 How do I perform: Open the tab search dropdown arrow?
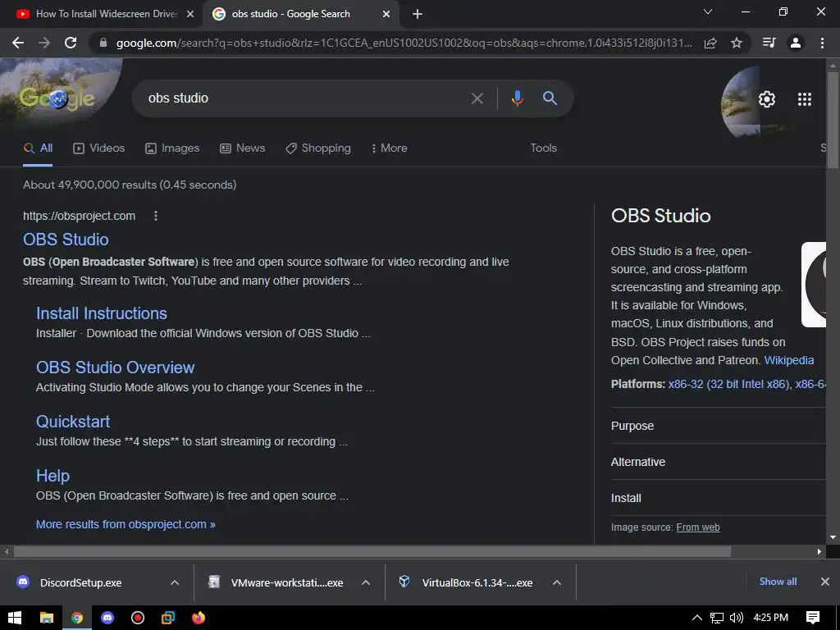(708, 11)
